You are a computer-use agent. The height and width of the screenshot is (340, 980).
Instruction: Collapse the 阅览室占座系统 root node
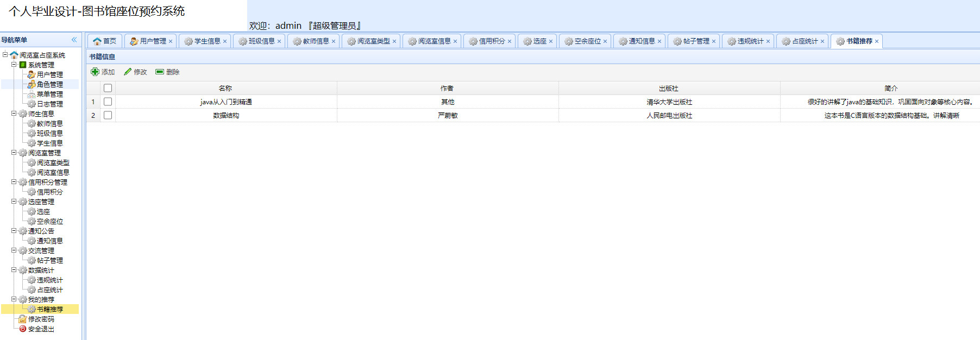[x=5, y=54]
